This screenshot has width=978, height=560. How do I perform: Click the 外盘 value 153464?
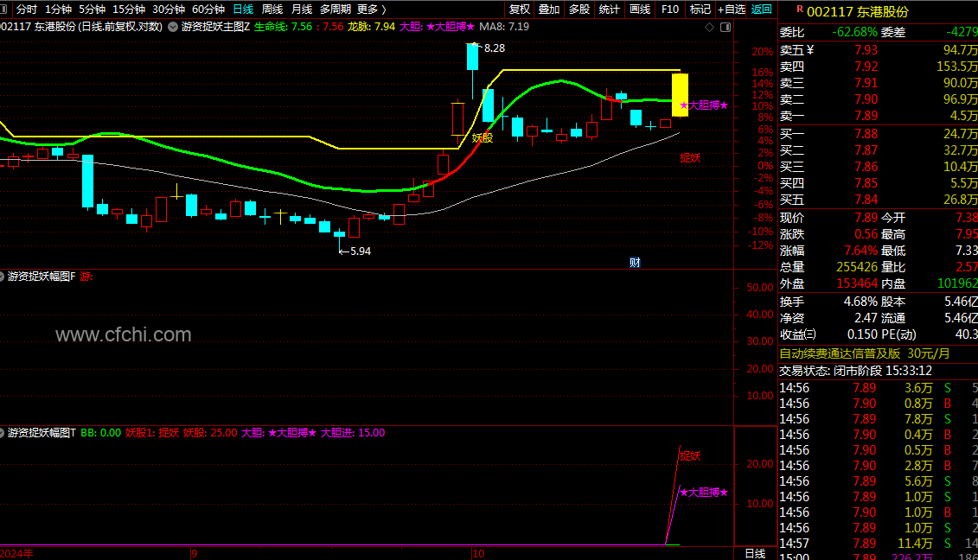pyautogui.click(x=856, y=283)
